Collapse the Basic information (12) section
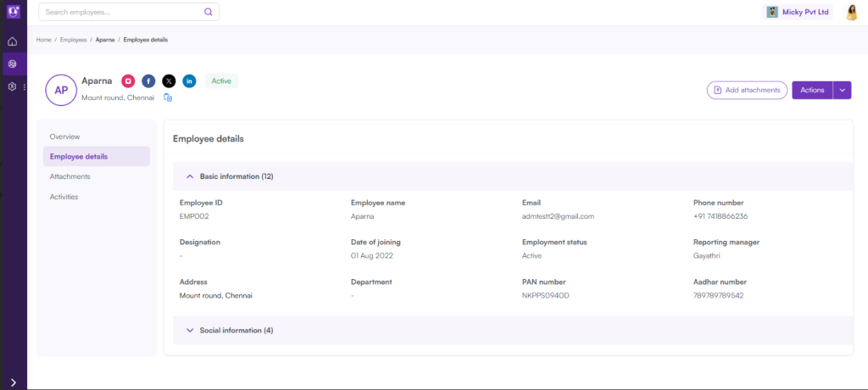The image size is (868, 390). pos(513,176)
